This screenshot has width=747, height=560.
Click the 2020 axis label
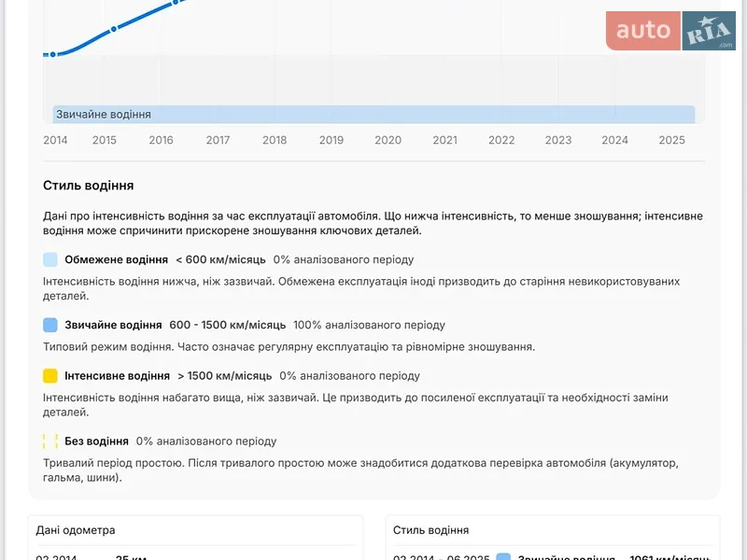coord(388,140)
